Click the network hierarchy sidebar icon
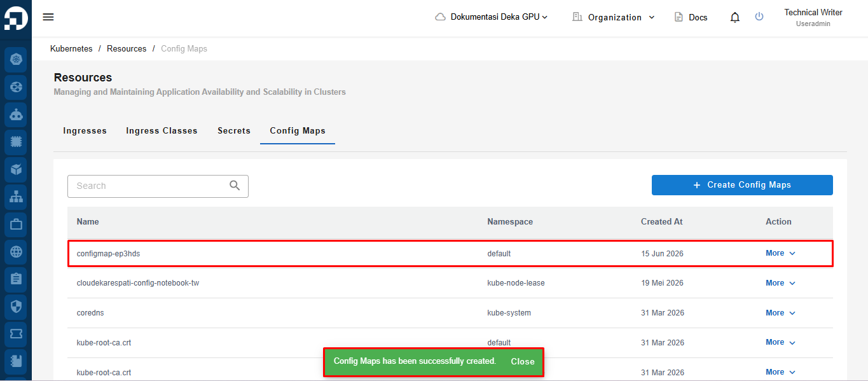The height and width of the screenshot is (381, 868). [16, 197]
